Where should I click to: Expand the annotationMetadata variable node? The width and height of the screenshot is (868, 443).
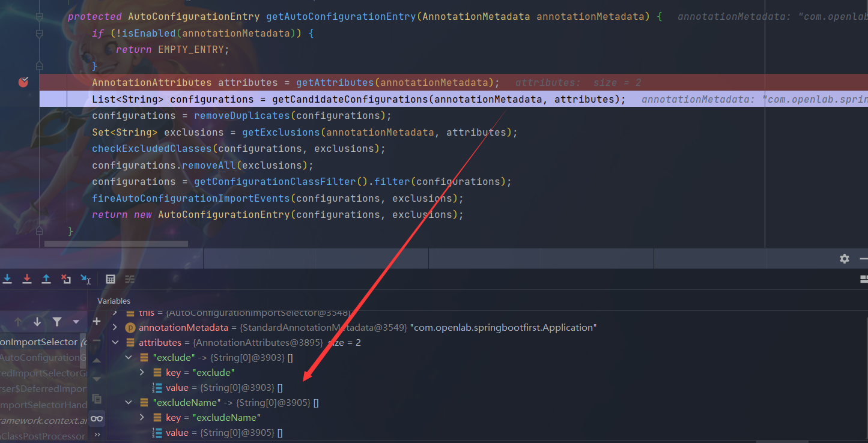[115, 328]
